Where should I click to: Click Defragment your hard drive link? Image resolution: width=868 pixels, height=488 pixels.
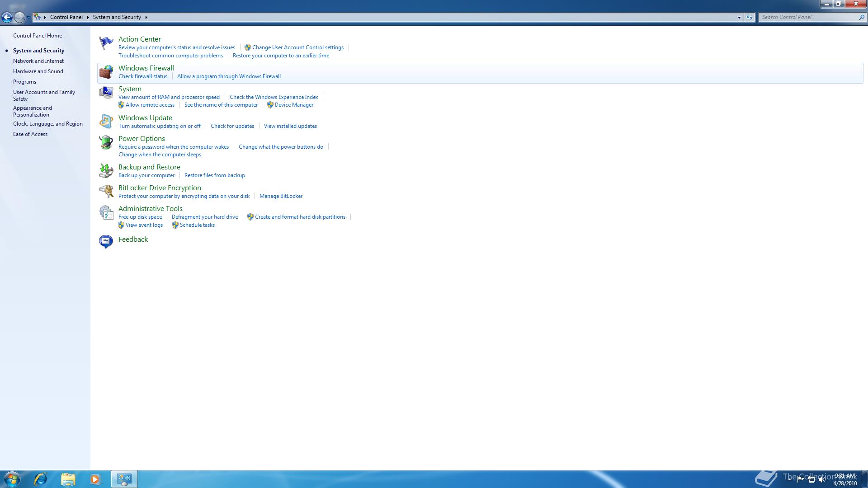pos(205,217)
